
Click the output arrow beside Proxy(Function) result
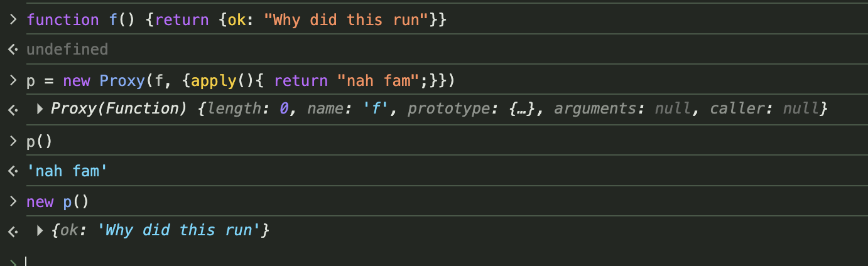13,110
